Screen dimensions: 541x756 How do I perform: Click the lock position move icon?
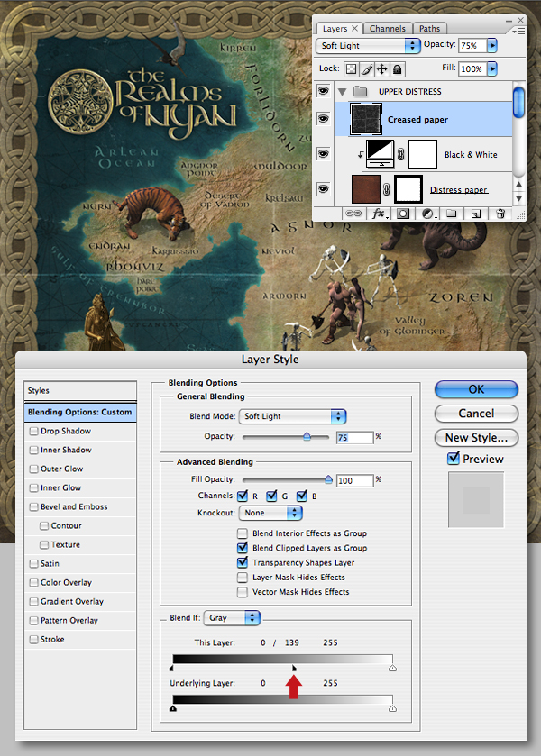(381, 69)
